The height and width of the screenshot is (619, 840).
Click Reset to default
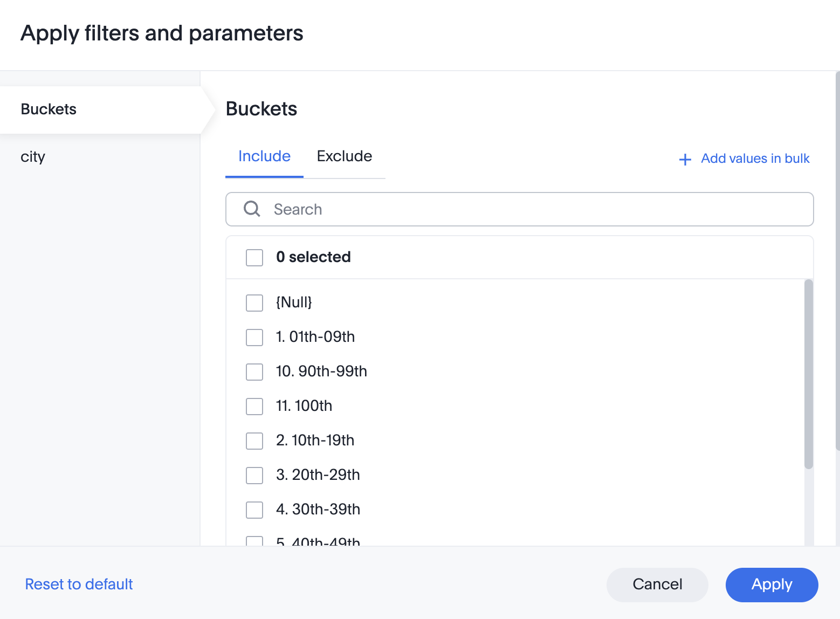(x=79, y=584)
